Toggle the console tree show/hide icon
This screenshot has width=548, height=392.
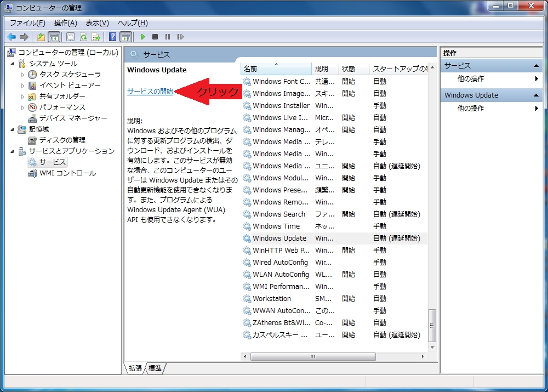coord(54,37)
